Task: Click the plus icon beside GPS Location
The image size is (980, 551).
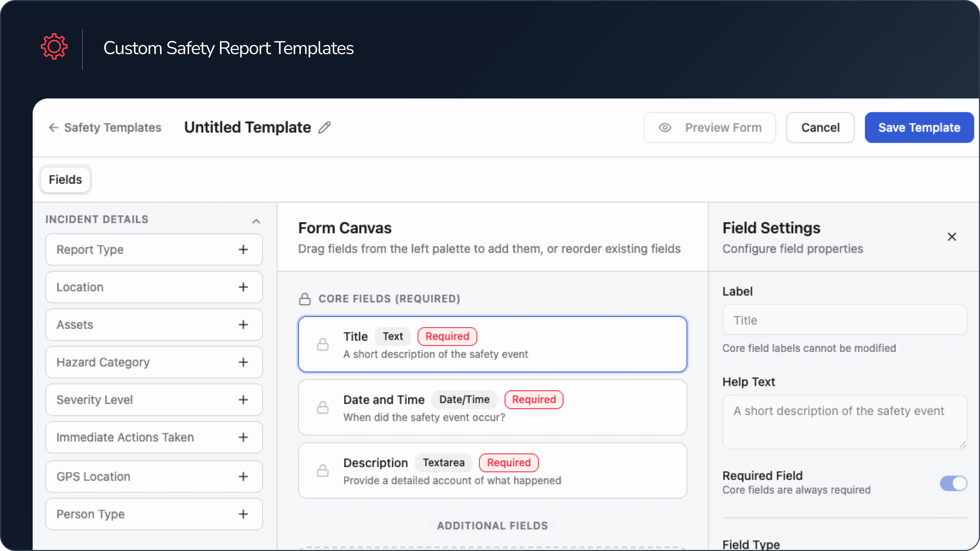Action: [x=243, y=476]
